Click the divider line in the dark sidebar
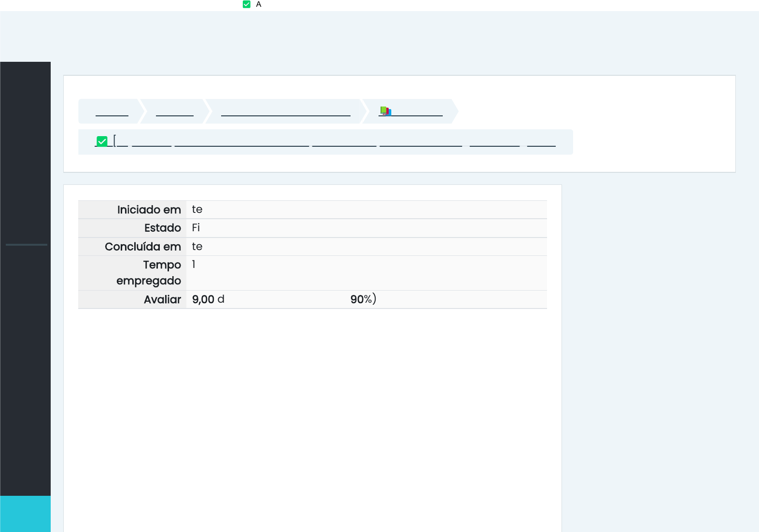This screenshot has height=532, width=759. [x=27, y=245]
